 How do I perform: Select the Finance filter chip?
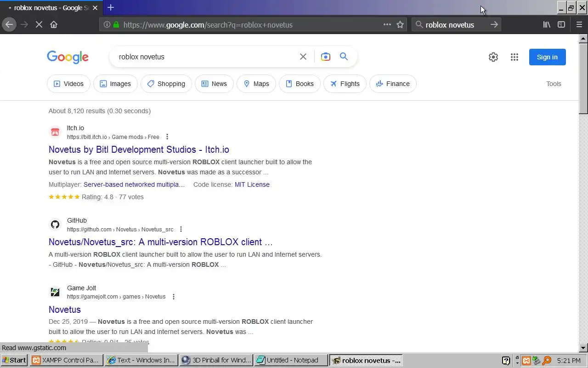393,84
